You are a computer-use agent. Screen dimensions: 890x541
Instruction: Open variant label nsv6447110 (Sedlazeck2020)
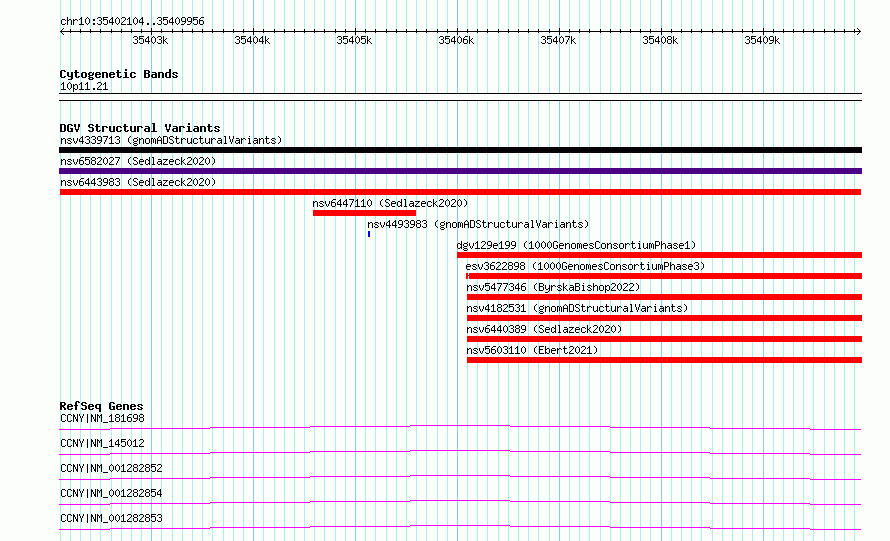(390, 203)
